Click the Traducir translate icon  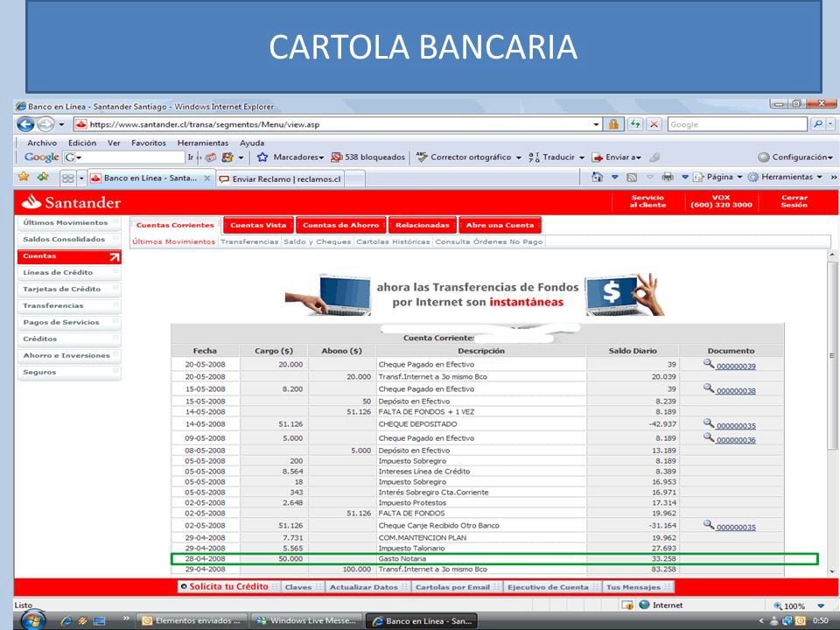click(x=534, y=157)
